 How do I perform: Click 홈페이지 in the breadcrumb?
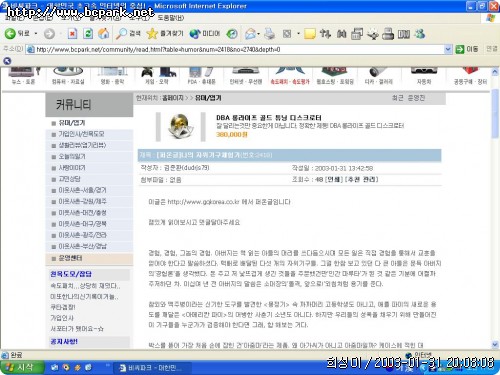coord(173,98)
